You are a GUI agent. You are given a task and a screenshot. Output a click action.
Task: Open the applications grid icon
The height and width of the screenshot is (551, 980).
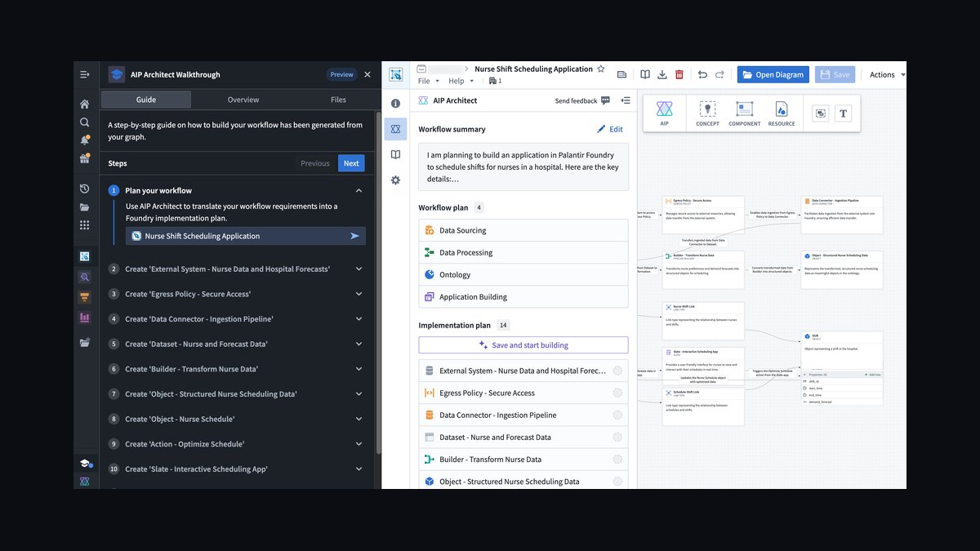coord(84,224)
